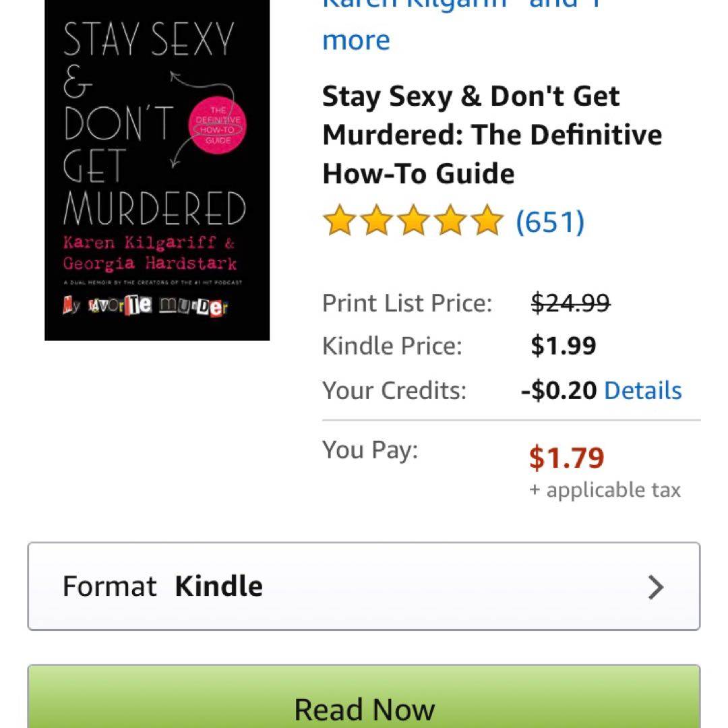Click the fourth gold rating star

pos(450,220)
